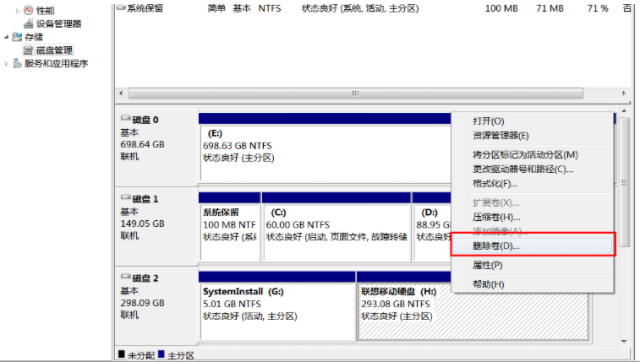Click the 298.09 GB size text of disk 2

click(x=142, y=303)
